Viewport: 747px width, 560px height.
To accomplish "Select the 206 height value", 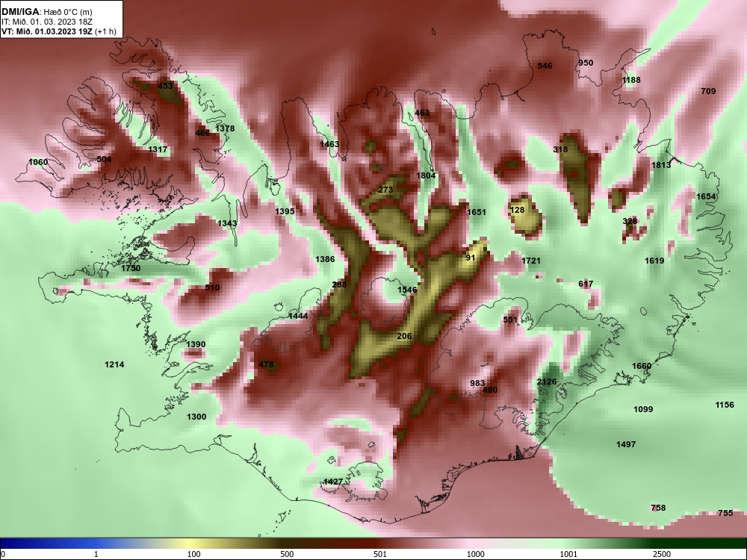I will click(x=404, y=336).
